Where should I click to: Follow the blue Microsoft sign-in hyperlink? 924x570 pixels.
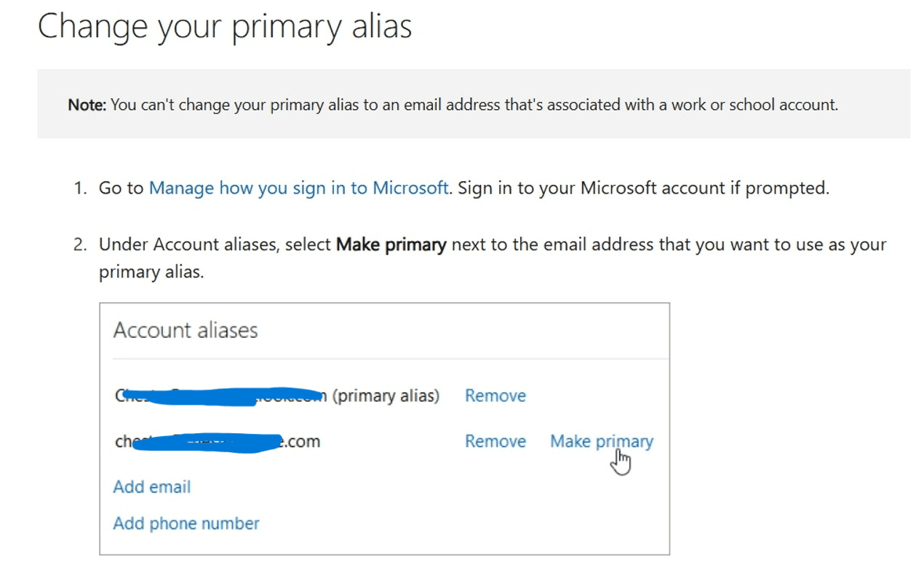pos(298,187)
